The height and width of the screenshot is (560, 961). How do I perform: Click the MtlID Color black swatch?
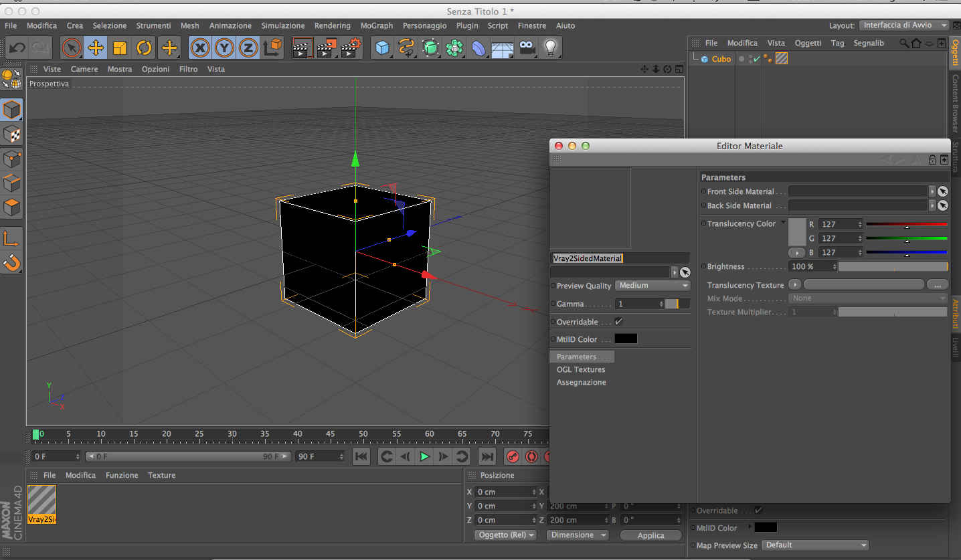coord(626,339)
